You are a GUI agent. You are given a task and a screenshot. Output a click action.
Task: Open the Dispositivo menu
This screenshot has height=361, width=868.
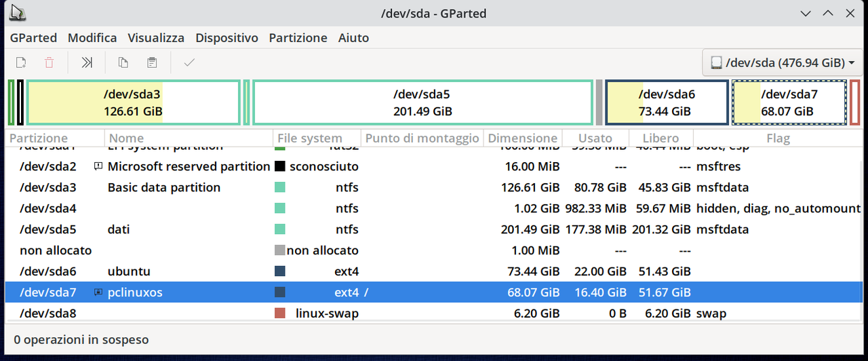(x=226, y=38)
